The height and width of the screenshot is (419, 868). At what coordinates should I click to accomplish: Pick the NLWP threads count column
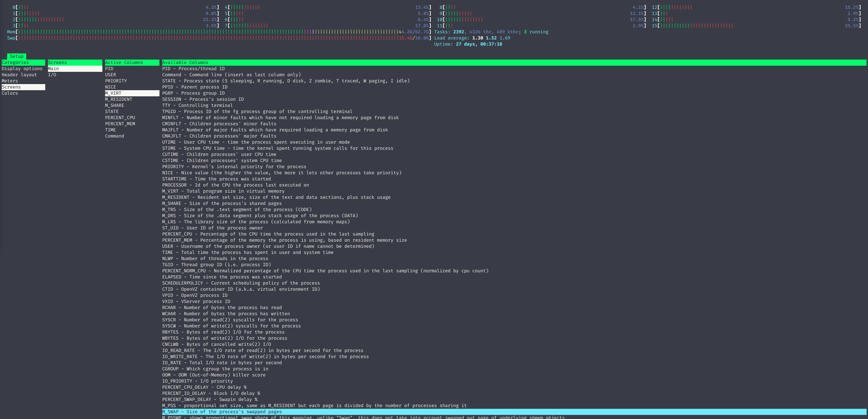(x=215, y=259)
